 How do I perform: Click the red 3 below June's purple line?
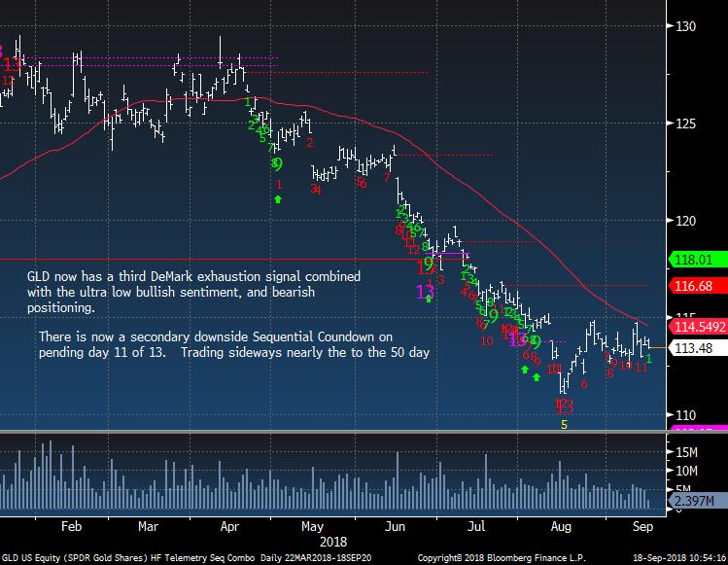[x=441, y=280]
